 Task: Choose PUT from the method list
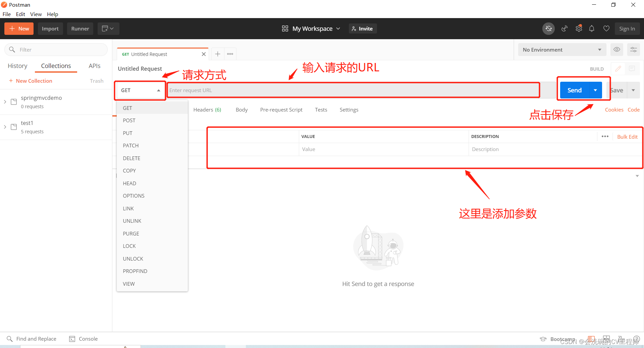click(152, 133)
